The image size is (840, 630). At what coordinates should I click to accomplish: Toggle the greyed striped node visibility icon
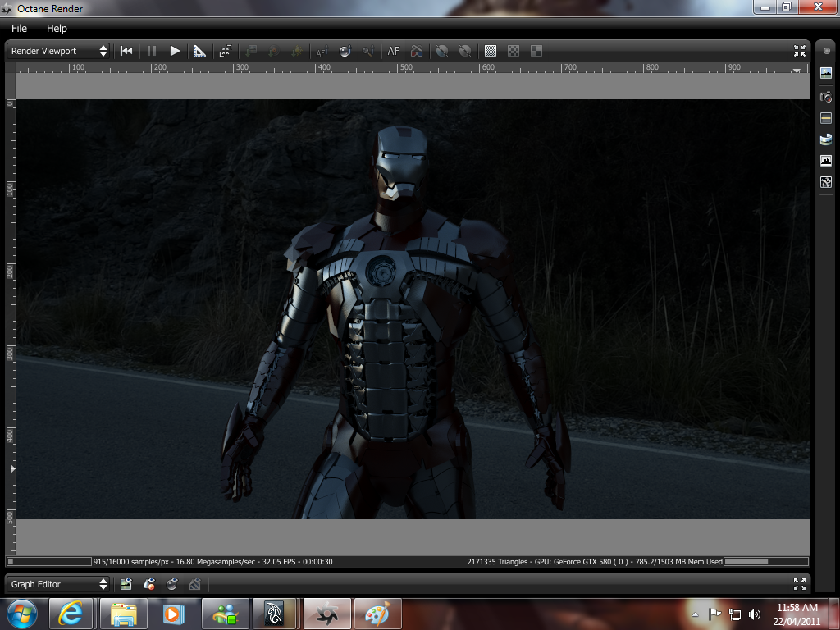(x=195, y=584)
